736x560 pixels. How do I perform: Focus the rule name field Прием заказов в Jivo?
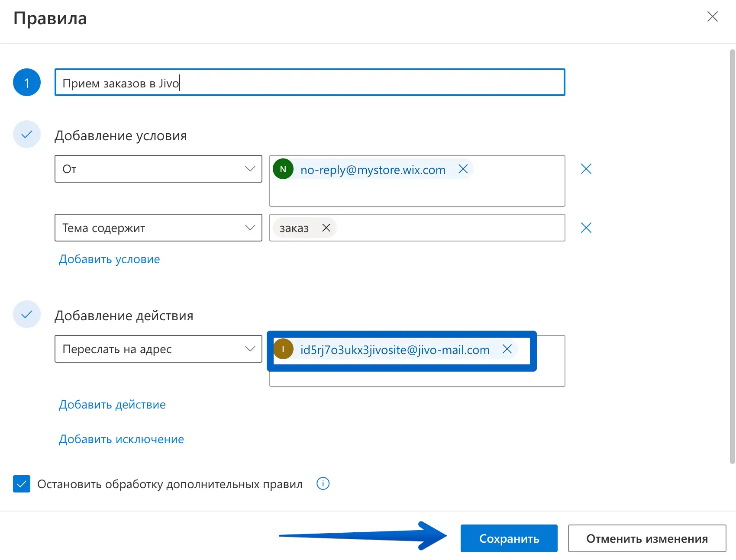pos(310,83)
